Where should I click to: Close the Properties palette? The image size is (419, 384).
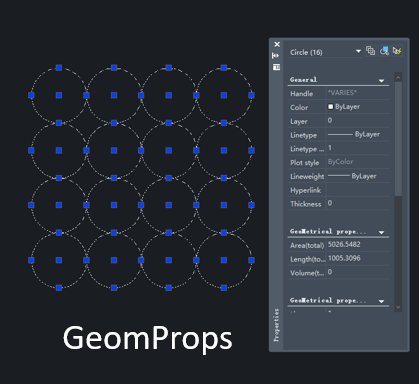[x=277, y=44]
